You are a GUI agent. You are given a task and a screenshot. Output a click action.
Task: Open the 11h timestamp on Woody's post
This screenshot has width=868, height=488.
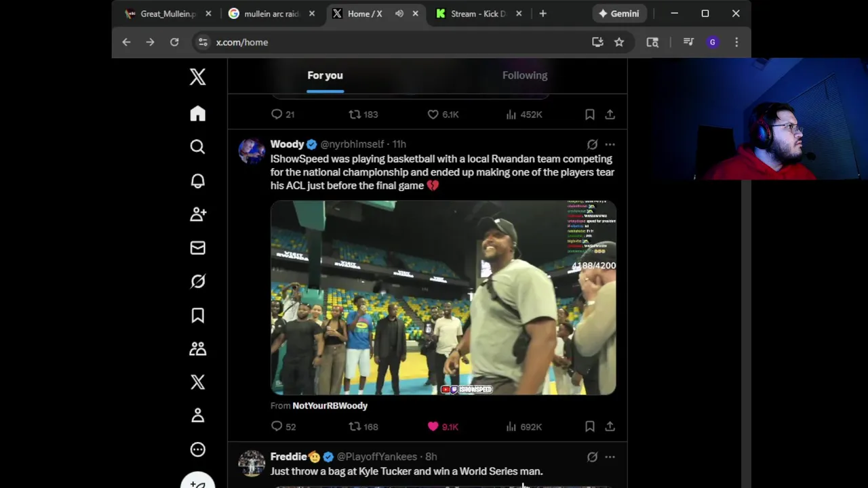399,144
